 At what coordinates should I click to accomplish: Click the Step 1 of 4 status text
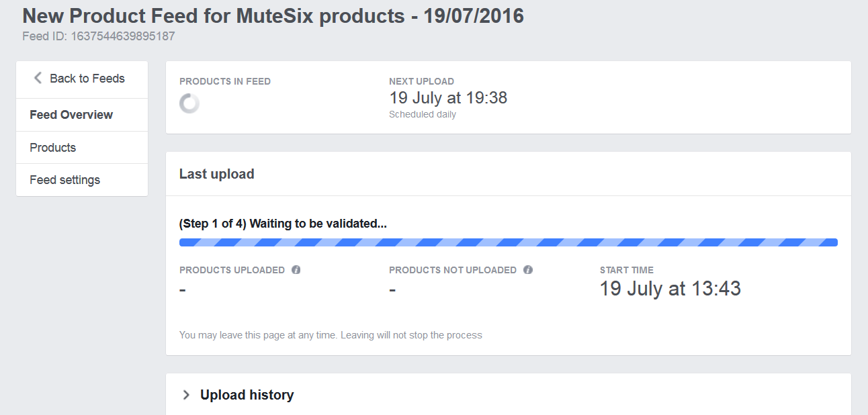tap(283, 224)
